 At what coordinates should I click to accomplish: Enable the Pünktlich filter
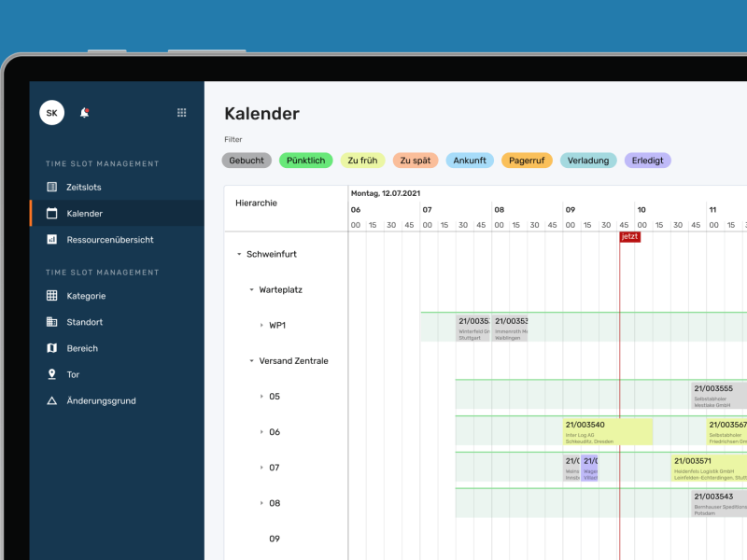click(x=305, y=160)
